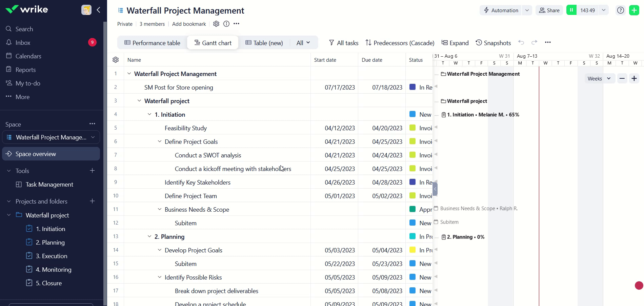Click the Share button

pos(549,10)
